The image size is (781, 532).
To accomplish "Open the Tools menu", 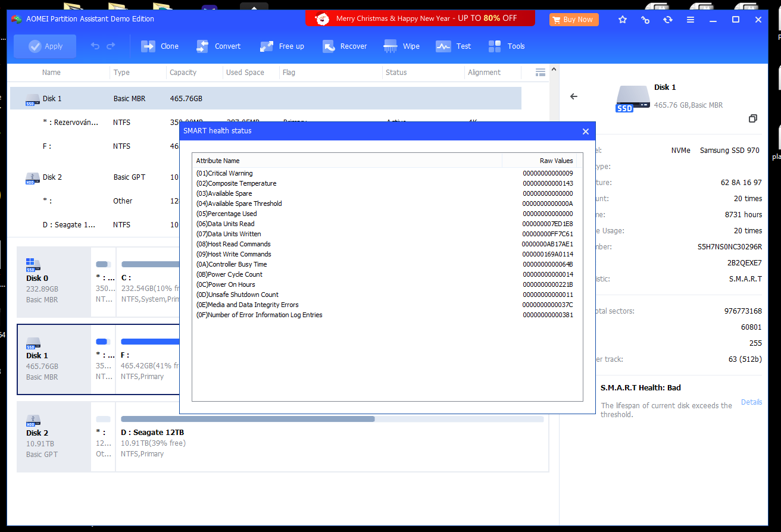I will pos(506,46).
